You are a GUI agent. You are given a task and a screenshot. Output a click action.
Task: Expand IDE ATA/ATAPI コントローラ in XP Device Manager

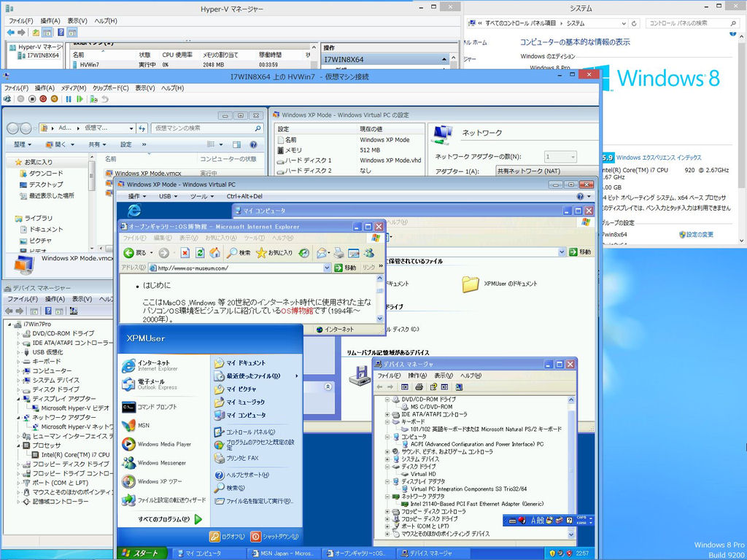(387, 414)
